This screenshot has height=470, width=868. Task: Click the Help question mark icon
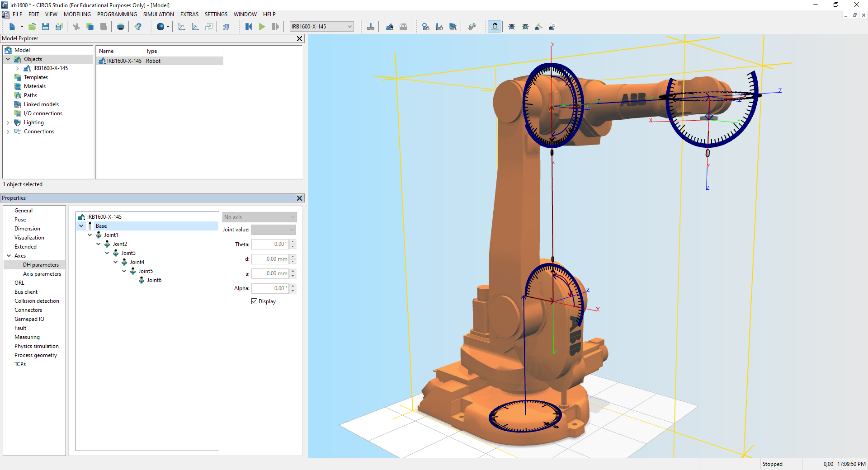click(x=138, y=27)
